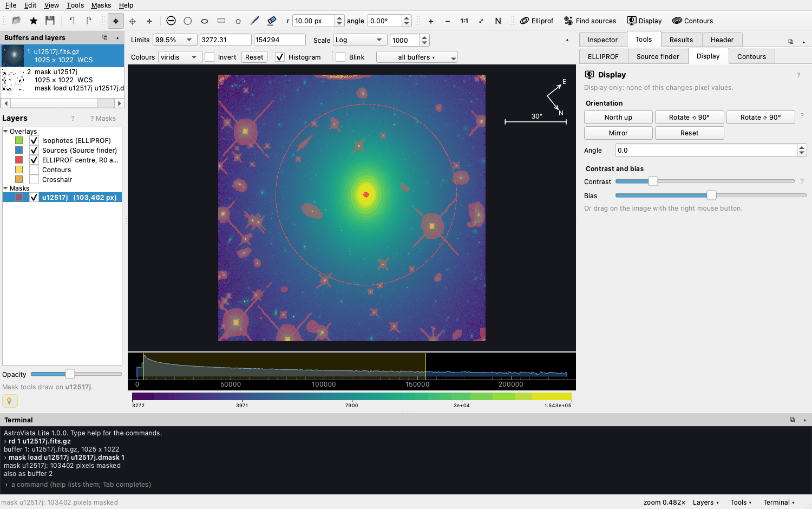Select the paintbrush mask tool
Screen dimensions: 812x509
click(x=255, y=21)
